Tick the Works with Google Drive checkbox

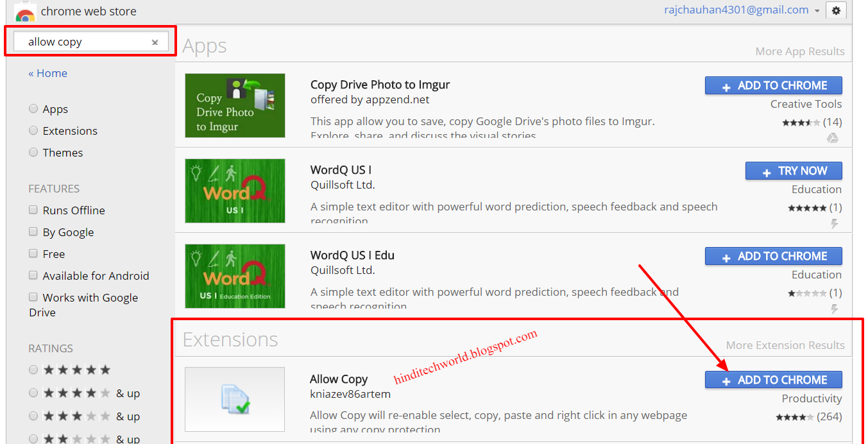pyautogui.click(x=33, y=297)
